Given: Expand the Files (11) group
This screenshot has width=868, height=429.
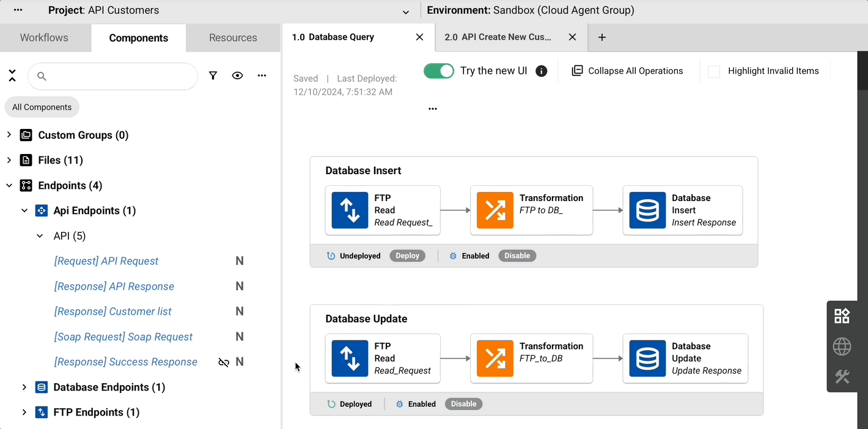Looking at the screenshot, I should point(9,160).
